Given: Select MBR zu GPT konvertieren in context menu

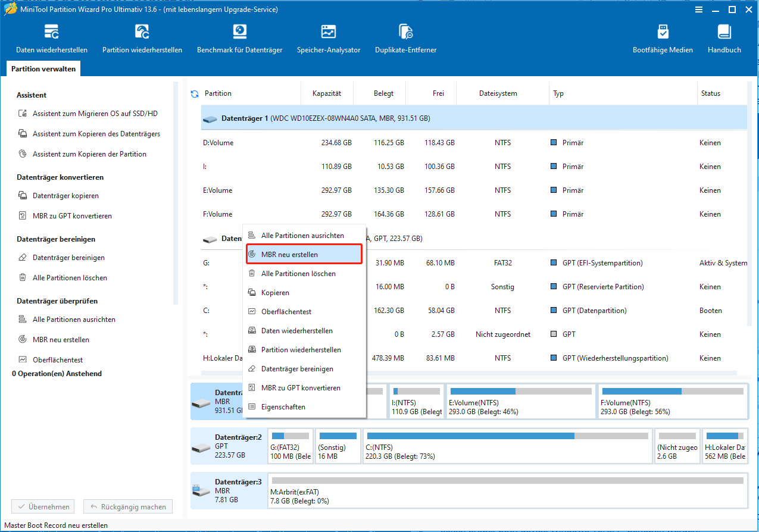Looking at the screenshot, I should 304,388.
